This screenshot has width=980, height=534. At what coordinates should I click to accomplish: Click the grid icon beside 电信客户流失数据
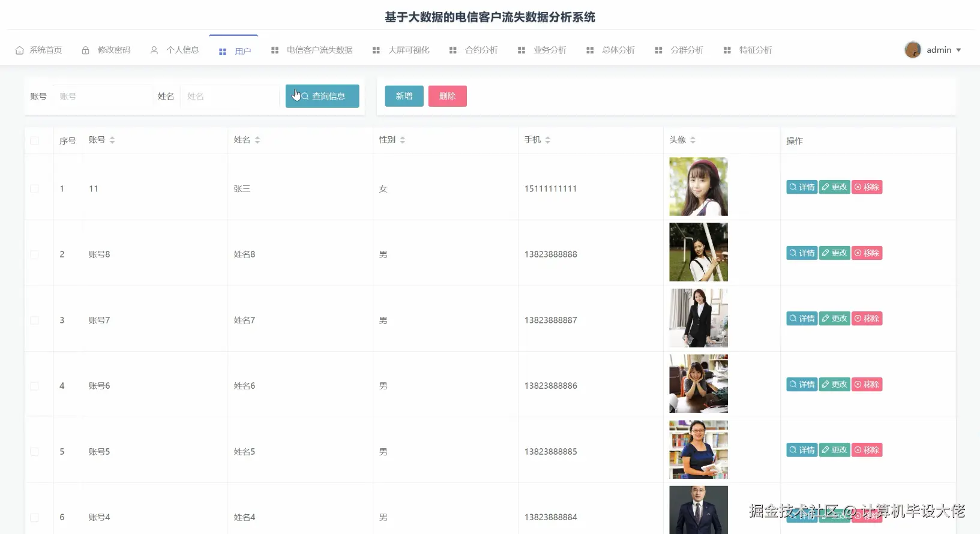coord(275,50)
